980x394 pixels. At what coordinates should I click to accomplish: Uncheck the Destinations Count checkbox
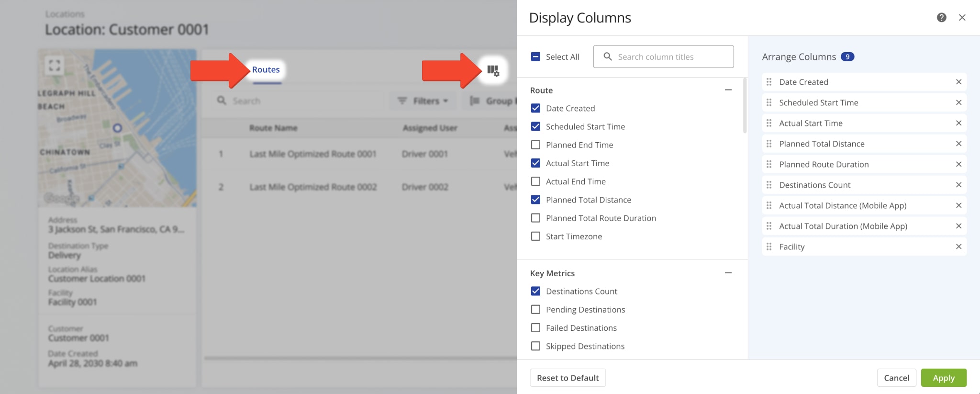pos(536,291)
